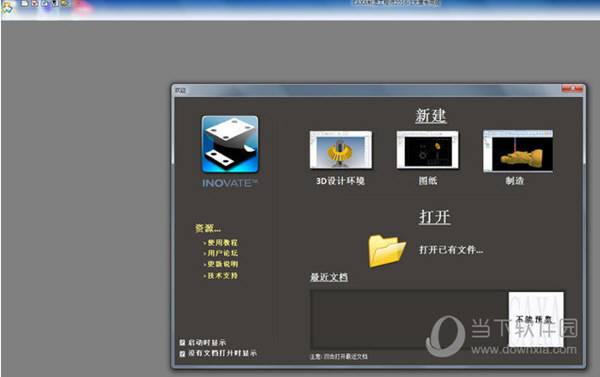Toggle the 启动时显示 checkbox
Screen dimensions: 600x377
point(183,343)
